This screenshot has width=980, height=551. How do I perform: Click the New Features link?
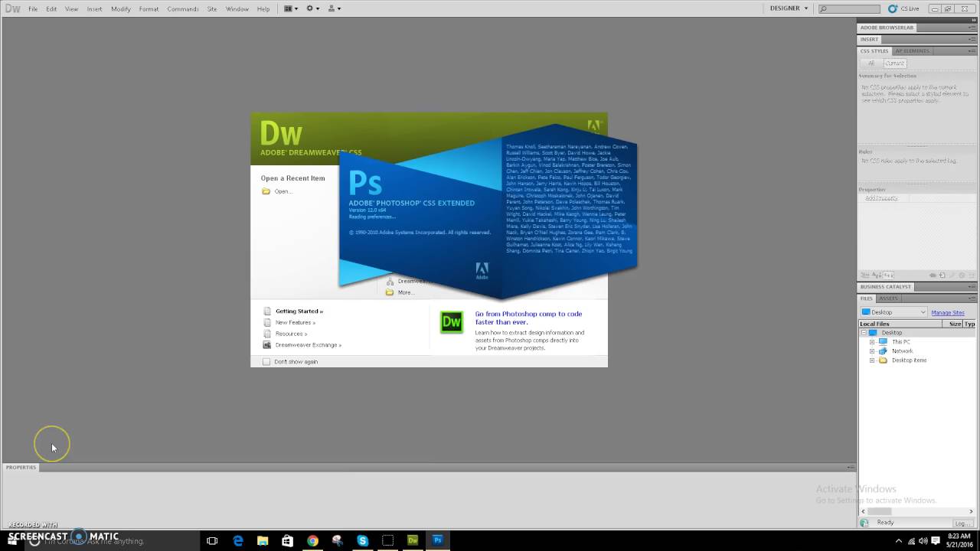click(295, 323)
